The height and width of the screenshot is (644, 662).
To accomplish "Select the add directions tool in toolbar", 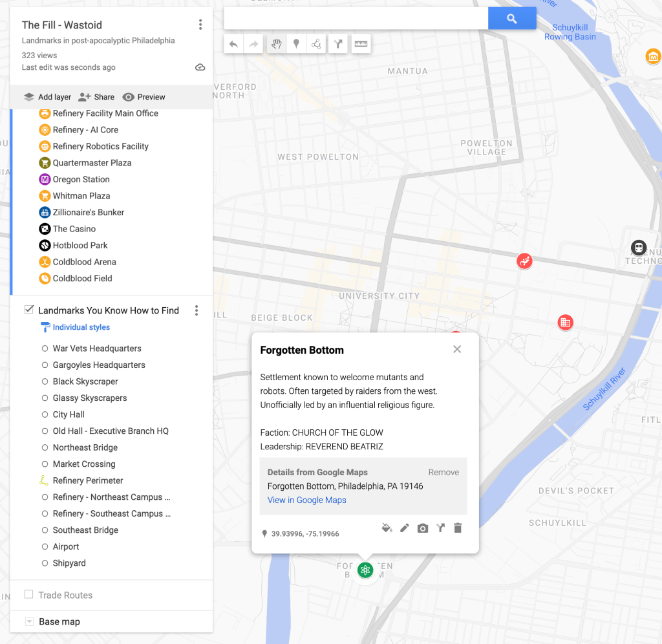I will point(337,44).
